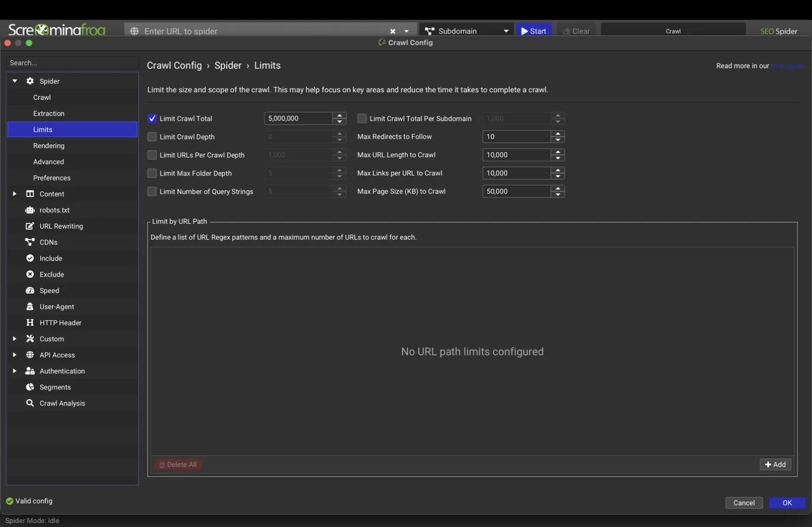Click the Spider gear icon in sidebar
The image size is (812, 527).
click(x=30, y=81)
